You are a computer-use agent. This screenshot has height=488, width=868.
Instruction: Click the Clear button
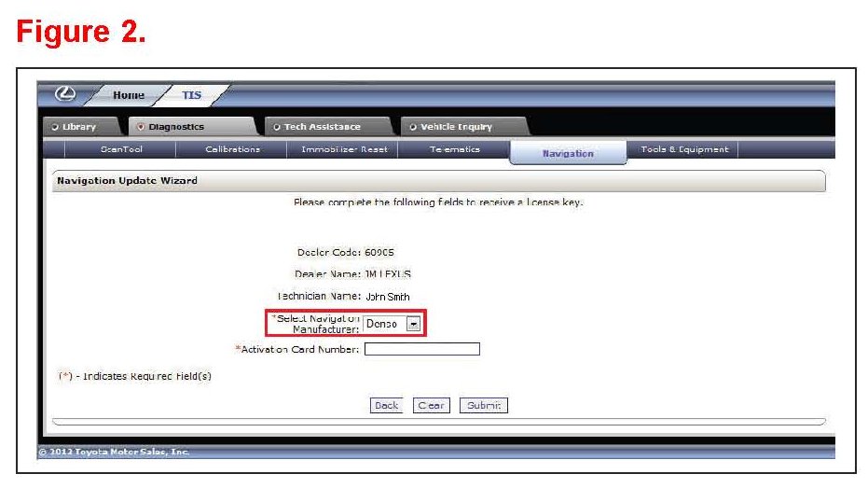click(x=431, y=405)
